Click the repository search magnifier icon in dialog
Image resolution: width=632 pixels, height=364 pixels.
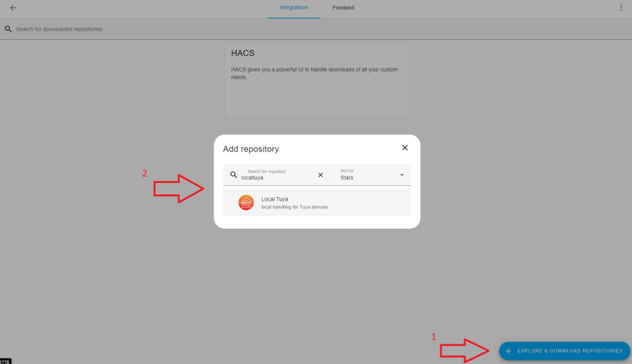tap(233, 175)
